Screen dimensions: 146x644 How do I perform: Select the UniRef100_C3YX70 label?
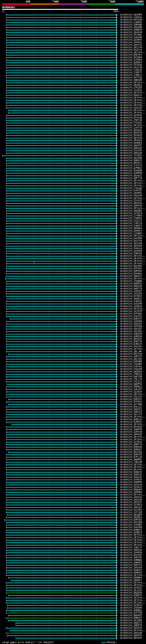(x=131, y=165)
